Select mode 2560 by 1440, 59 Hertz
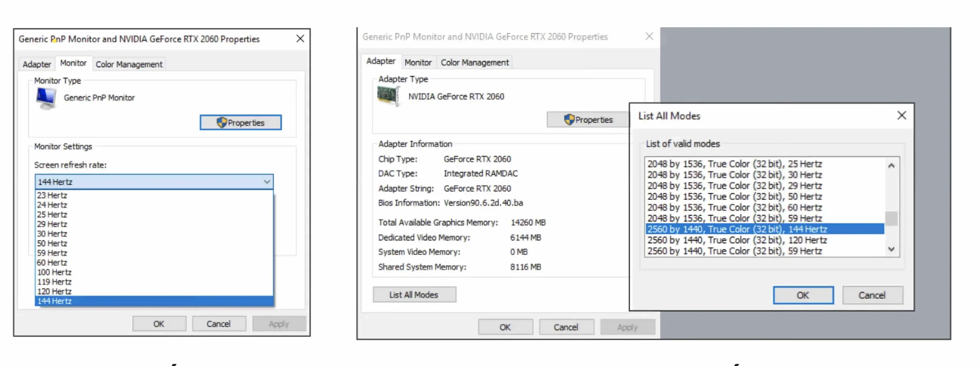980x366 pixels. point(764,251)
